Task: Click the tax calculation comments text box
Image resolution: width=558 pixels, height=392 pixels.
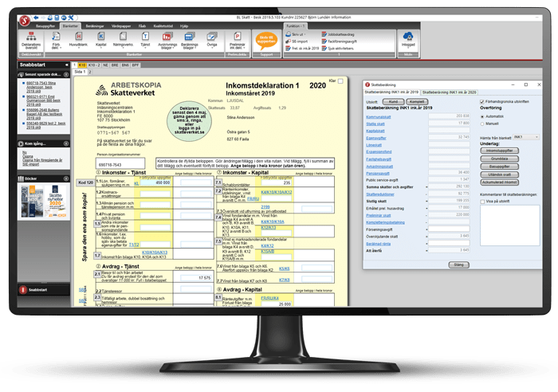Action: 511,231
